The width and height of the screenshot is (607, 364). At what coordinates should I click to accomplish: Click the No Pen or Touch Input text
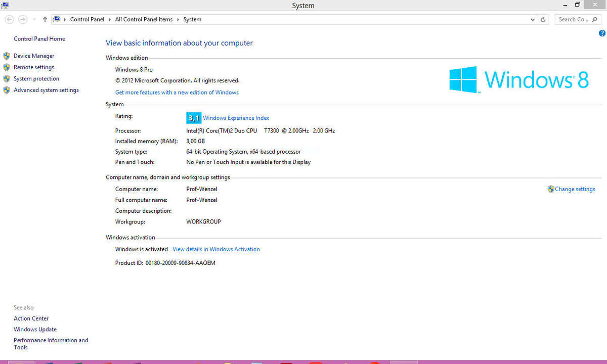[248, 162]
